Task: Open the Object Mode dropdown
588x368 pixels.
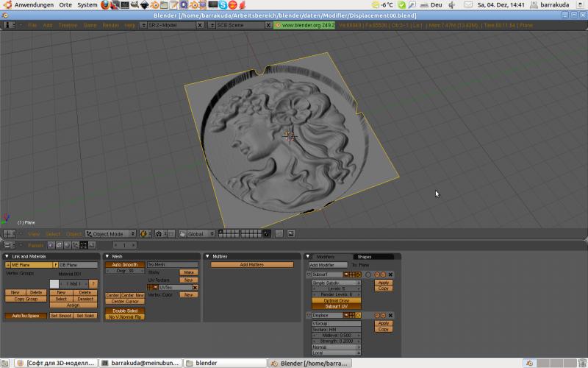Action: pyautogui.click(x=111, y=233)
